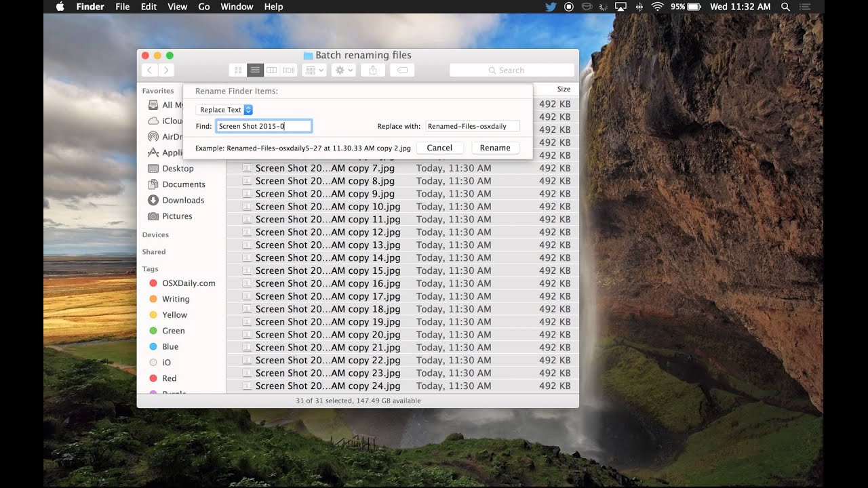
Task: Click the Find text field
Action: pos(264,126)
